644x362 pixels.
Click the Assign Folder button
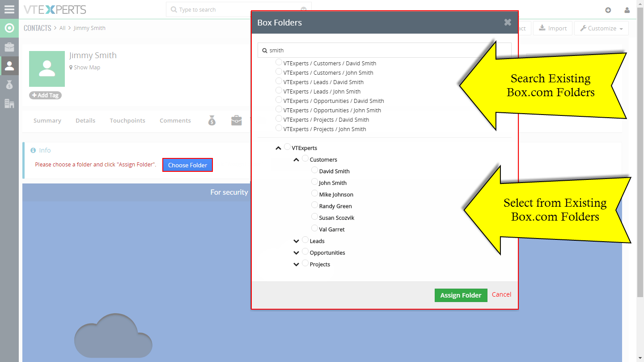pyautogui.click(x=461, y=295)
